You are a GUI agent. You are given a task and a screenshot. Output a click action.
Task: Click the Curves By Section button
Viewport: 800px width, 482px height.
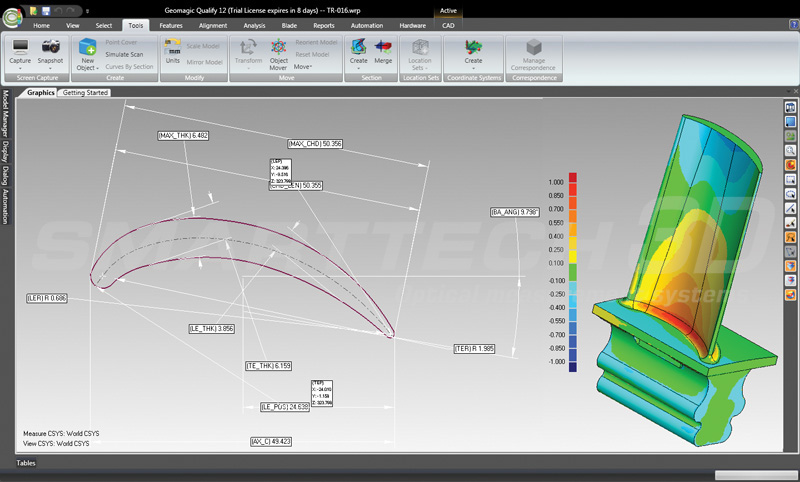coord(129,67)
